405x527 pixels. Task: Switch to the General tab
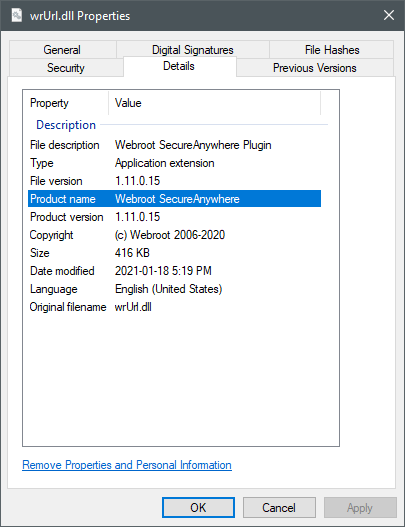63,50
